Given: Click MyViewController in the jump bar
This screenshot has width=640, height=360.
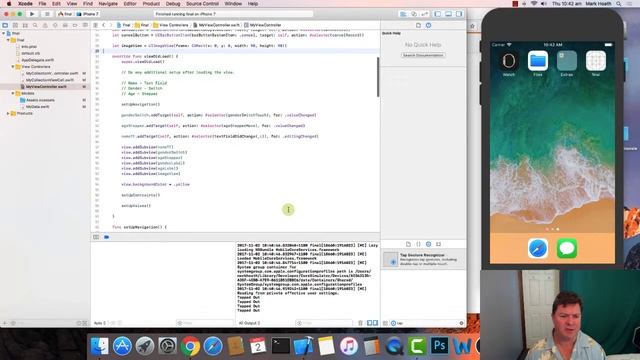Looking at the screenshot, I should click(x=262, y=25).
